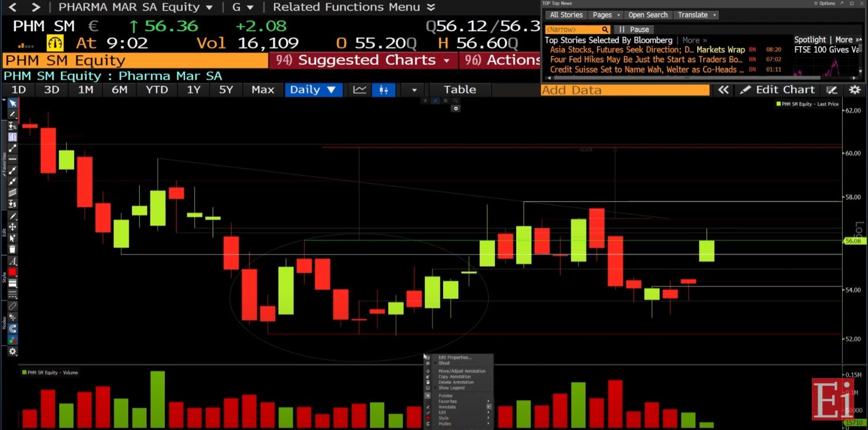The height and width of the screenshot is (430, 868).
Task: Open chart settings gear at top right
Action: tap(855, 90)
